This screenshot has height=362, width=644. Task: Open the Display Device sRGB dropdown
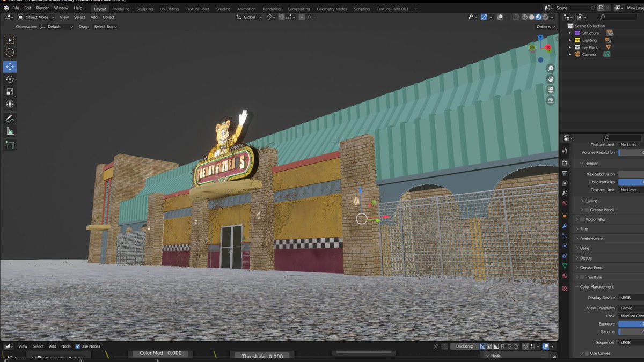tap(631, 297)
